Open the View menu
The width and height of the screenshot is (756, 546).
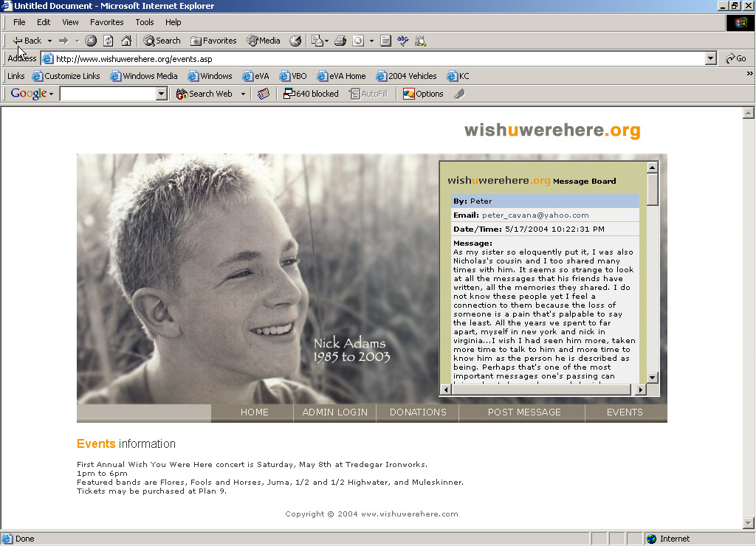coord(70,22)
